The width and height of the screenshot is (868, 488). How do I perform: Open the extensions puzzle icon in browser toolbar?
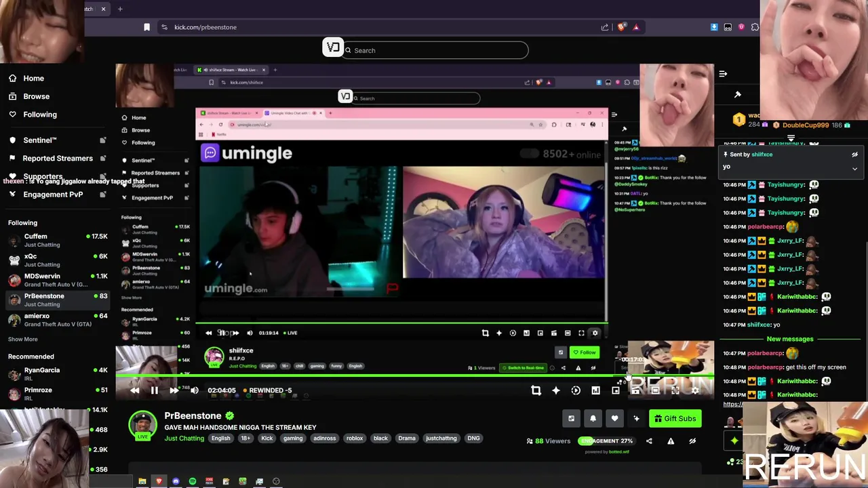(755, 27)
